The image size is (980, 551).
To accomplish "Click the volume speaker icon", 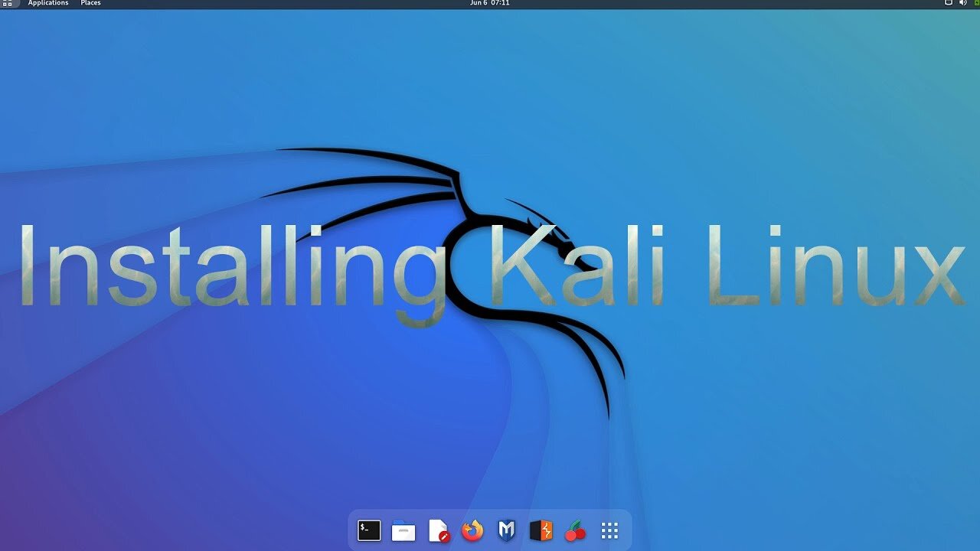I will click(x=962, y=3).
